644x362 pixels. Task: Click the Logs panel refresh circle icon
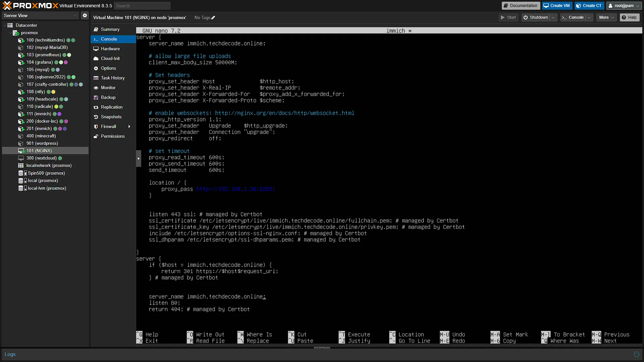pyautogui.click(x=636, y=354)
